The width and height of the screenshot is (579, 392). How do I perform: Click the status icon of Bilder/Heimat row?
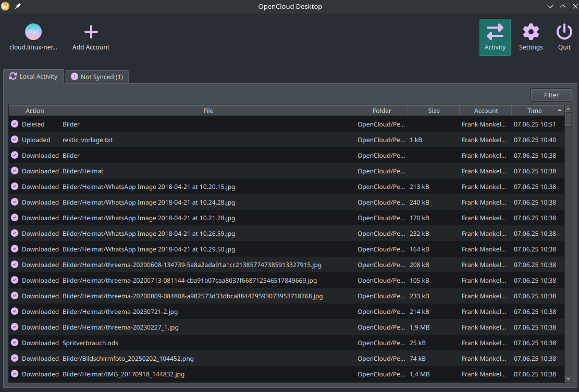point(15,171)
